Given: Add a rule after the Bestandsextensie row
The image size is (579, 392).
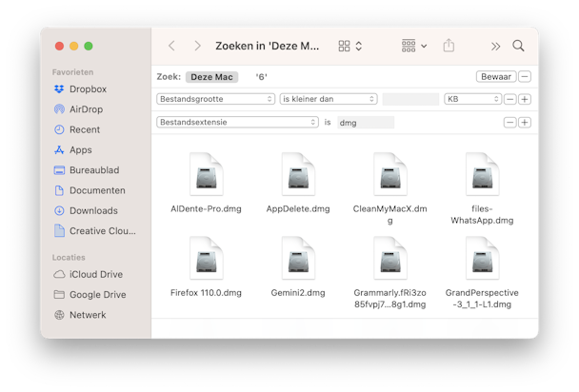Looking at the screenshot, I should pyautogui.click(x=525, y=123).
